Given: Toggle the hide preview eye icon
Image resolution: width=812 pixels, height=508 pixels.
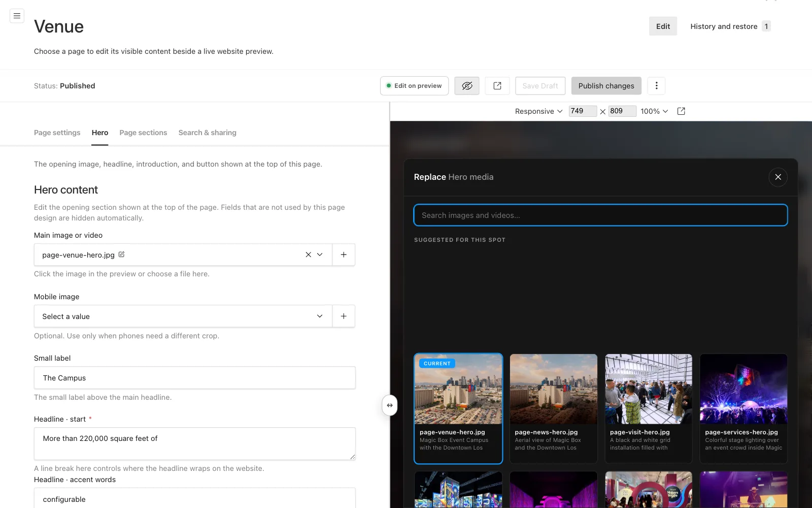Looking at the screenshot, I should [x=467, y=86].
